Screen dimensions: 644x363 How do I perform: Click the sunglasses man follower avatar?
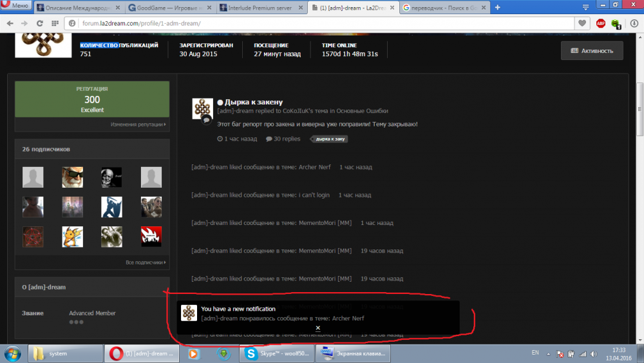[72, 177]
